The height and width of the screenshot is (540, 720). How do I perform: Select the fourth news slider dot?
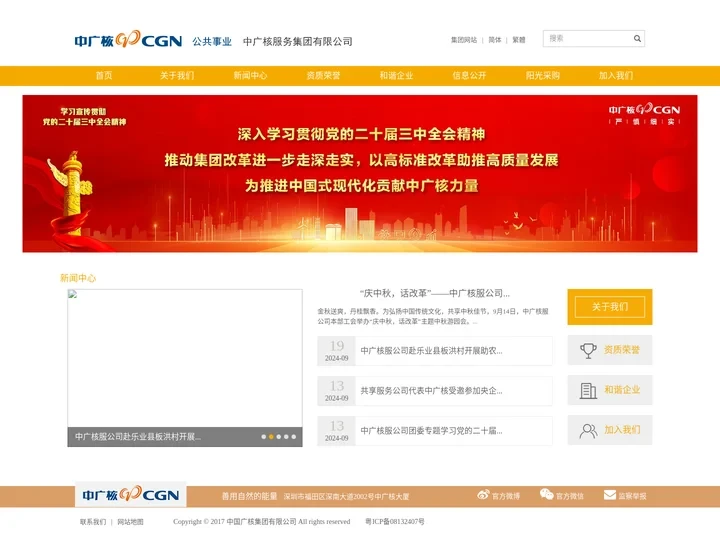tap(286, 437)
